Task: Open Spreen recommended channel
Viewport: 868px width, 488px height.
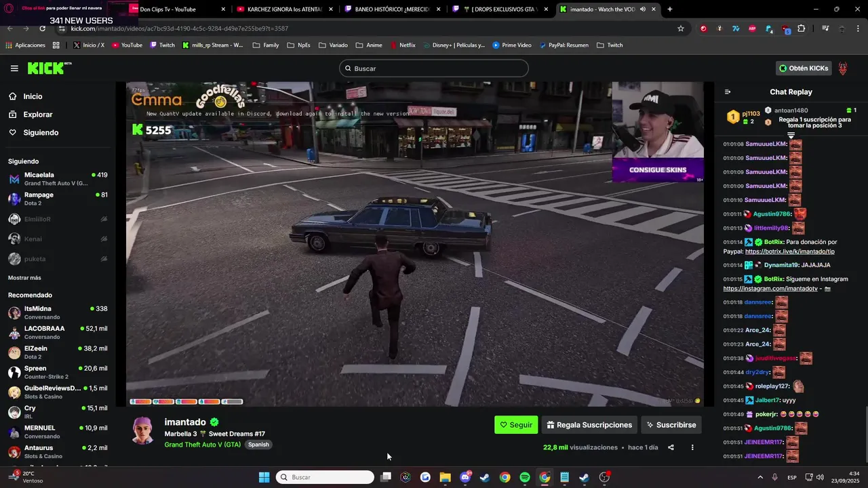Action: pos(58,372)
